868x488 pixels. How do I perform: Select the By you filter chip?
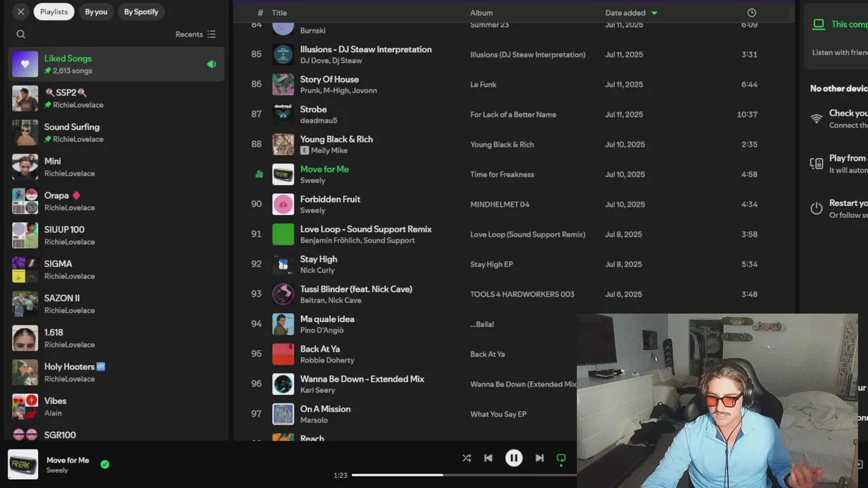pos(96,12)
